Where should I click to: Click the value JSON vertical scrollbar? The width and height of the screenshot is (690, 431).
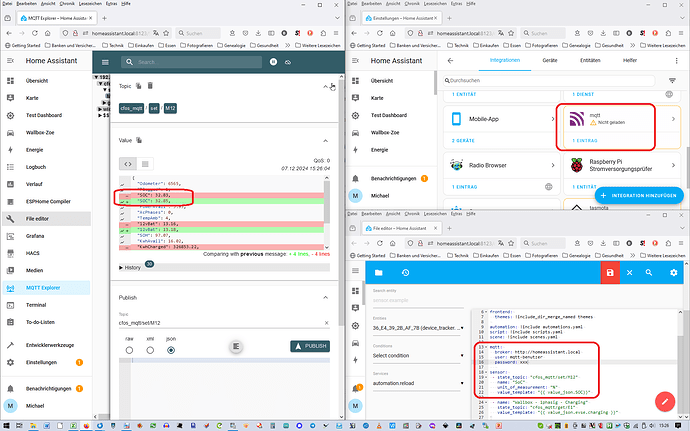pyautogui.click(x=327, y=202)
